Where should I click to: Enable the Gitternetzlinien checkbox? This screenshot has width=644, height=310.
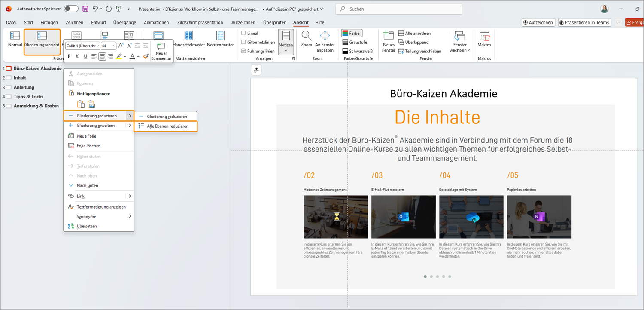[x=243, y=42]
